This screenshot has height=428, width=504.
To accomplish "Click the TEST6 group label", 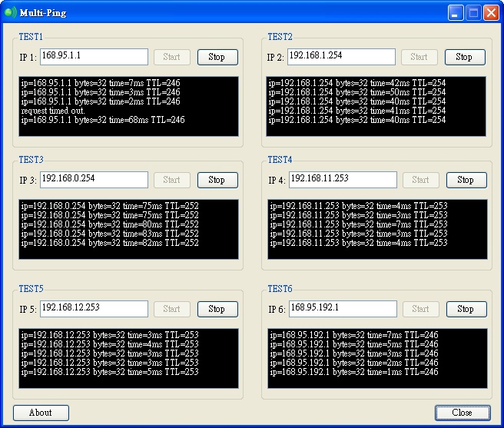I will 280,289.
